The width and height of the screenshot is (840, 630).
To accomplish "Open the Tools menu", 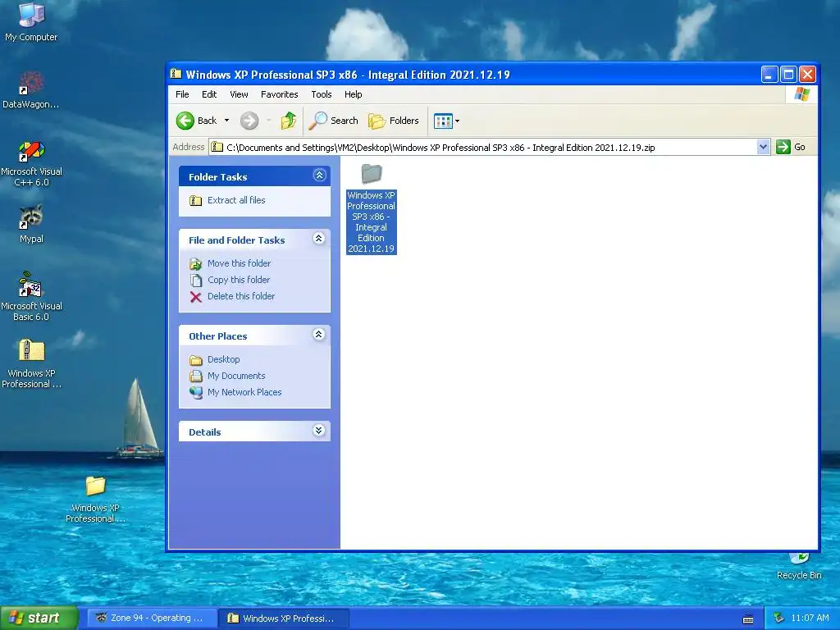I will [322, 94].
